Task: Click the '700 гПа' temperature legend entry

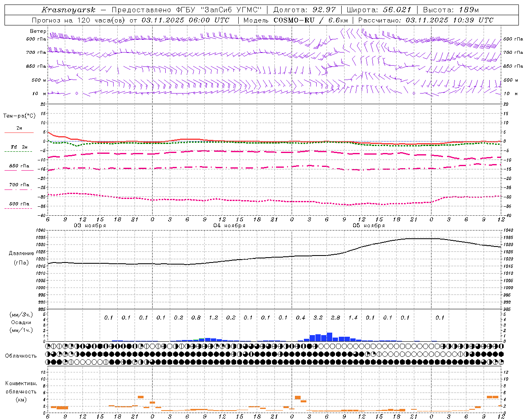Action: [x=19, y=185]
